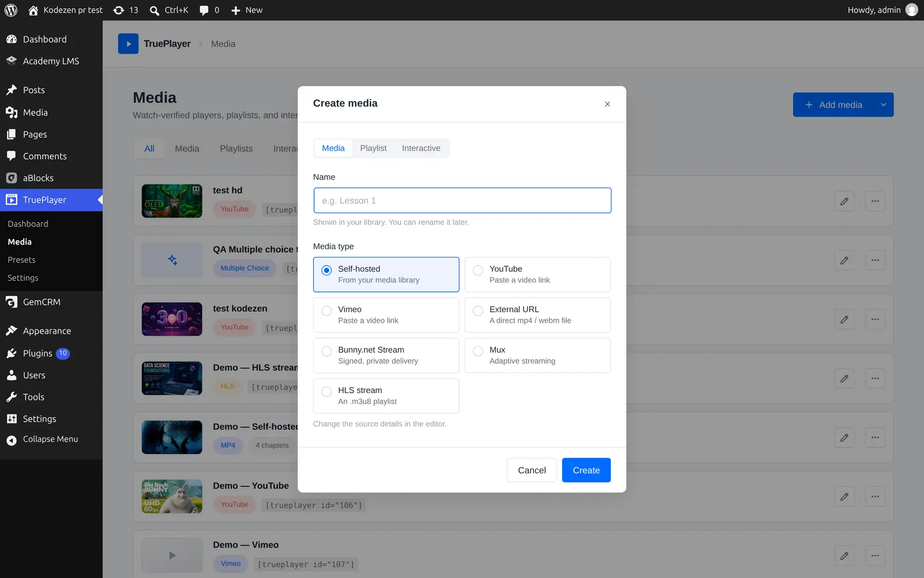
Task: Open the test hd video thumbnail
Action: pos(172,201)
